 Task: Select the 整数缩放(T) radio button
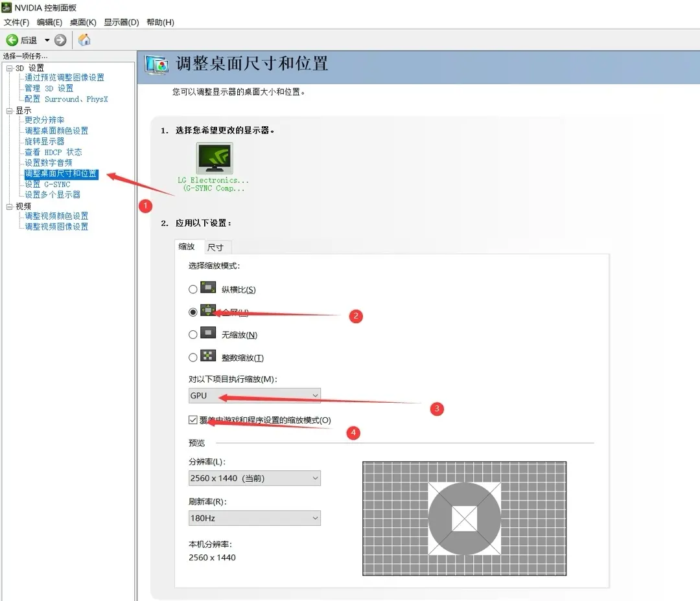coord(193,357)
